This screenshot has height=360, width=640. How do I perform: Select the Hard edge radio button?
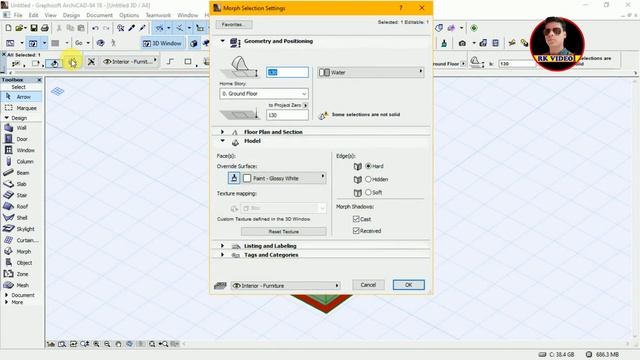[x=368, y=166]
